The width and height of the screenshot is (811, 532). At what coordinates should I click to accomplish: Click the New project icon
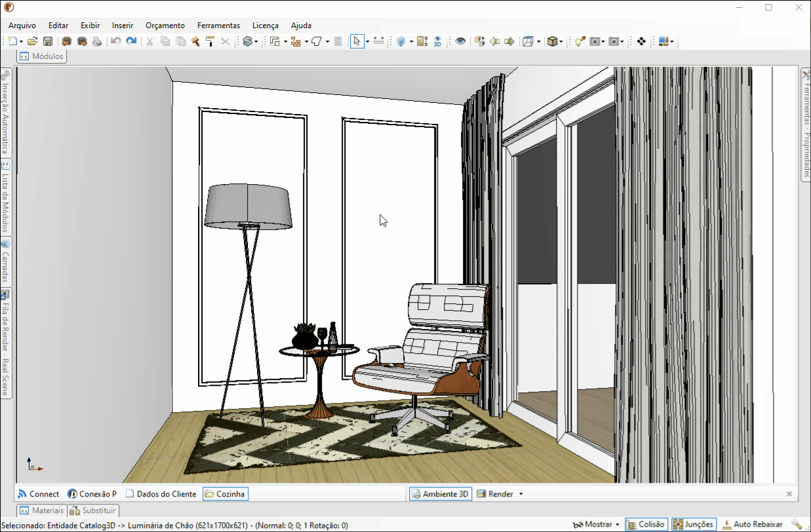[12, 41]
